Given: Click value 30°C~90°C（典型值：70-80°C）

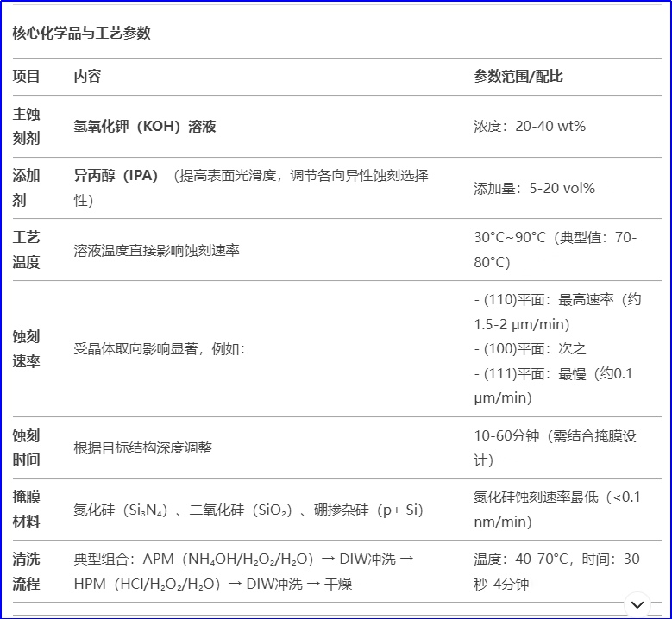Looking at the screenshot, I should (x=556, y=250).
